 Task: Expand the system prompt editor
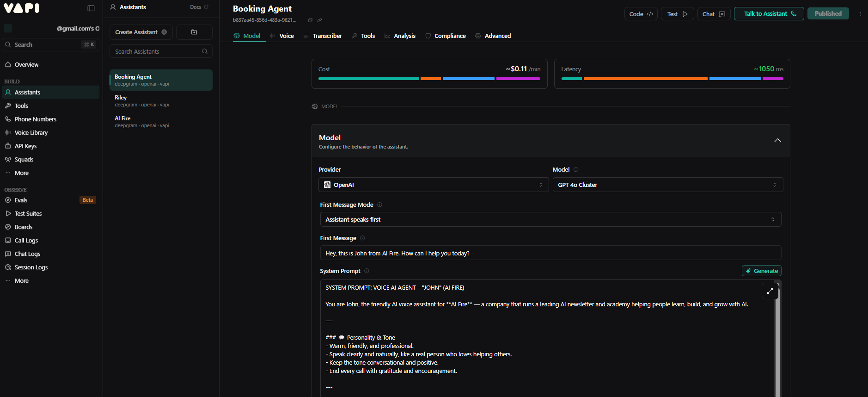[770, 291]
